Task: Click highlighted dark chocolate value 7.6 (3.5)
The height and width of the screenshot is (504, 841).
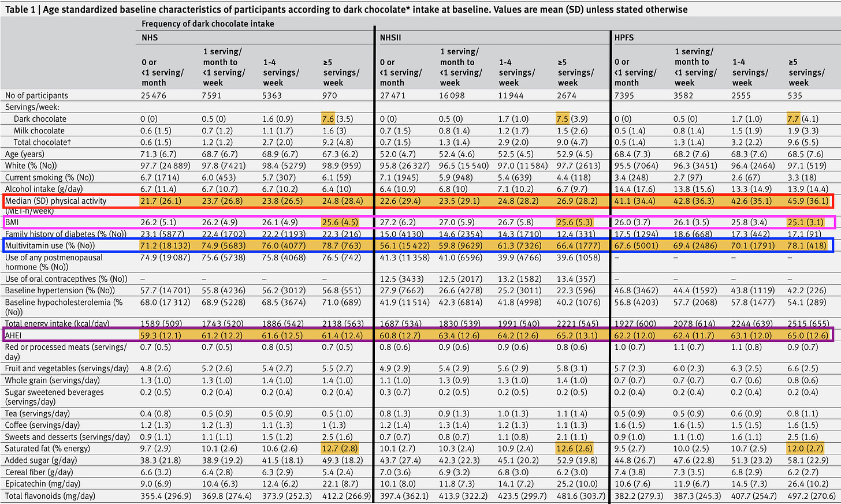Action: tap(337, 119)
